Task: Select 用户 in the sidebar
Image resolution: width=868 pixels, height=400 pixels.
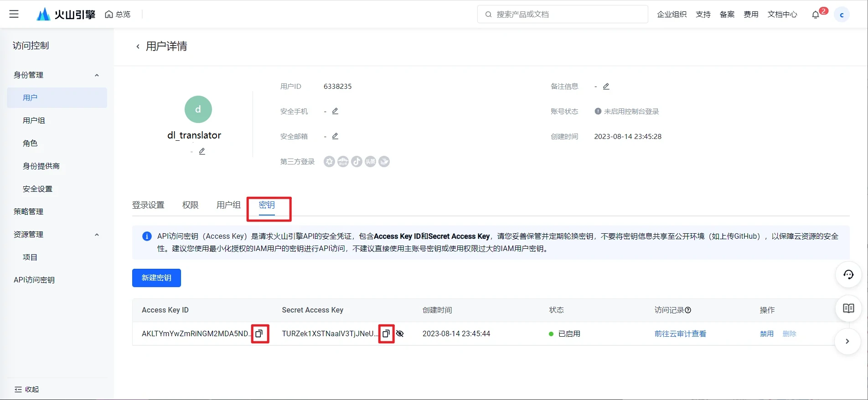Action: [x=57, y=97]
